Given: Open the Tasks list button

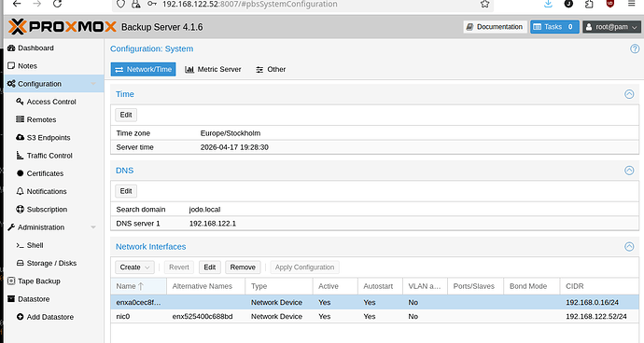Looking at the screenshot, I should click(x=554, y=27).
